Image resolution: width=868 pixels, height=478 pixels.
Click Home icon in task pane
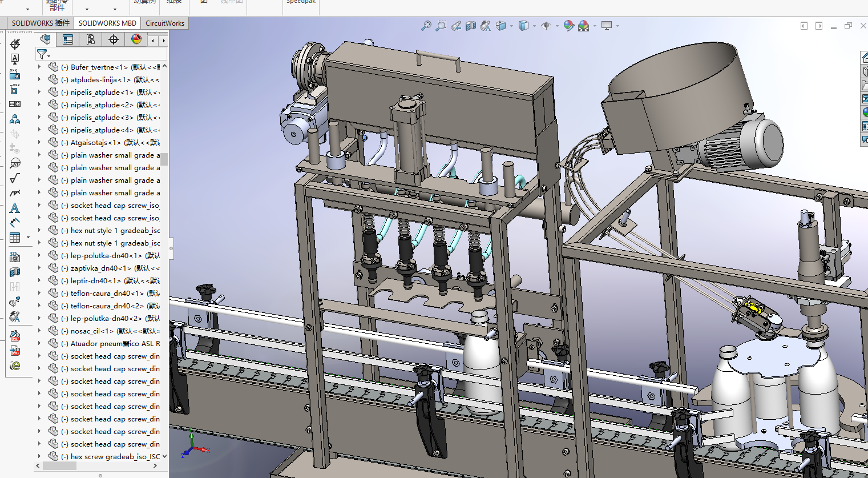pos(865,58)
